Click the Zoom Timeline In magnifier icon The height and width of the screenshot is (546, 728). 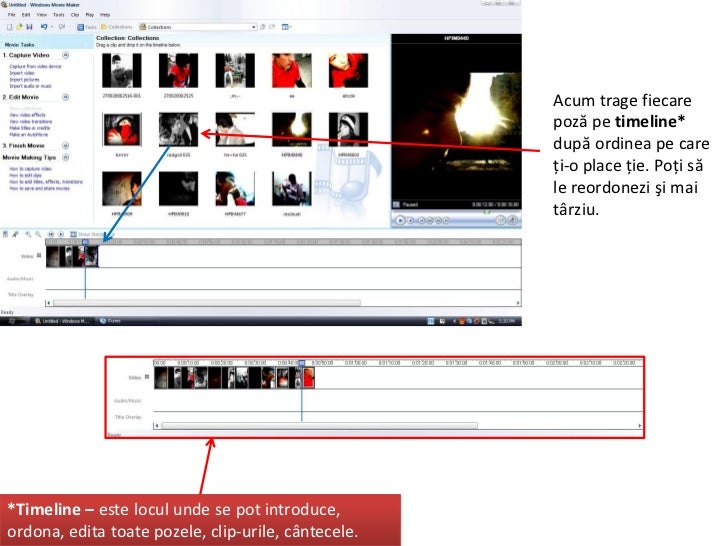coord(28,234)
